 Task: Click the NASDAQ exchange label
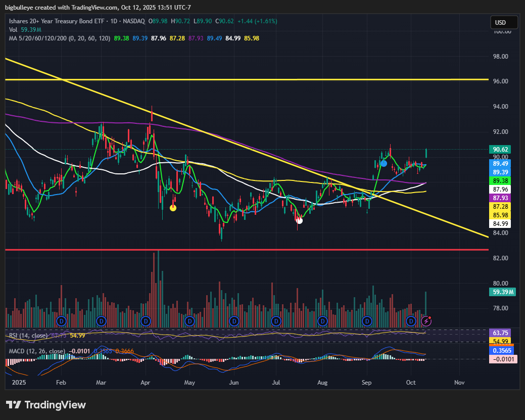coord(134,21)
